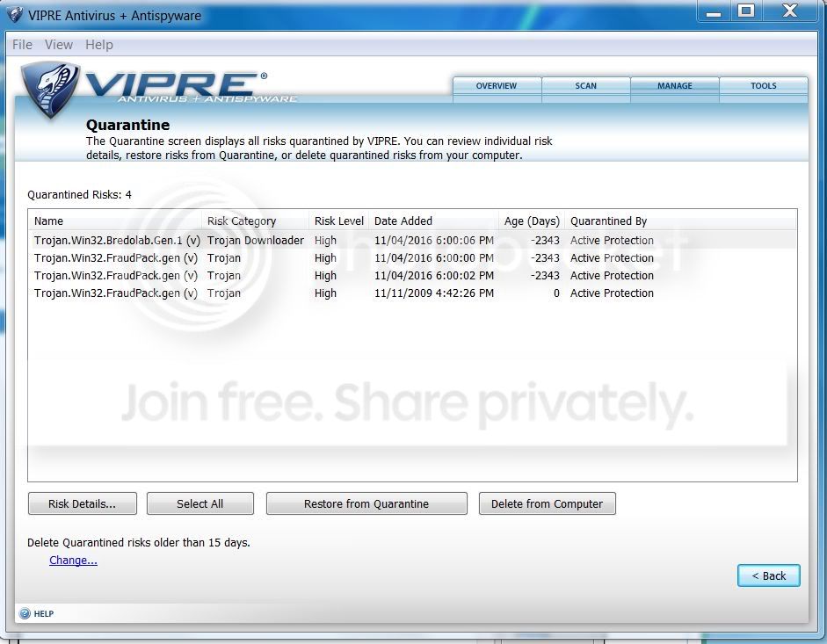This screenshot has height=644, width=827.
Task: Click the VIPRE snake shield logo
Action: [x=51, y=89]
